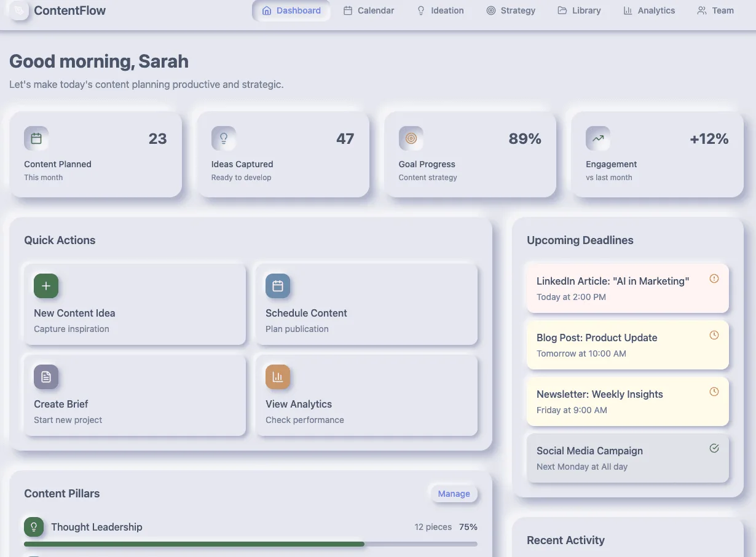Click the target icon in Strategy nav item
The image size is (756, 557).
point(491,10)
